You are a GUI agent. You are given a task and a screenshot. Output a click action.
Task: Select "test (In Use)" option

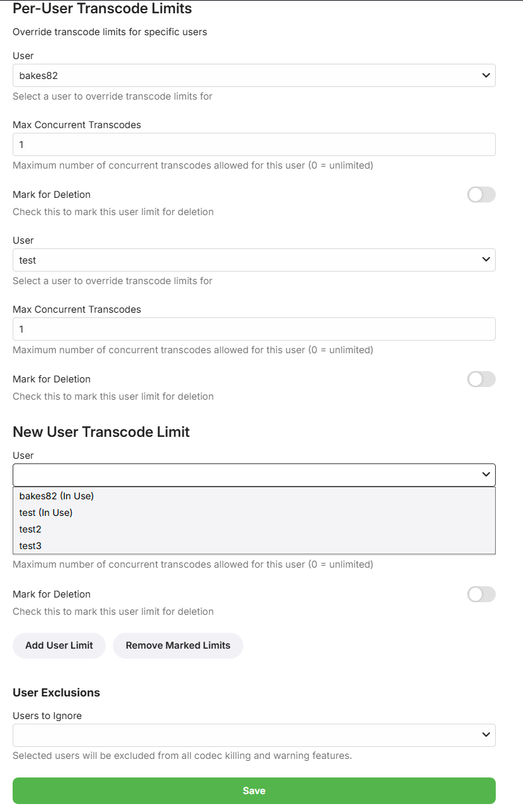46,513
